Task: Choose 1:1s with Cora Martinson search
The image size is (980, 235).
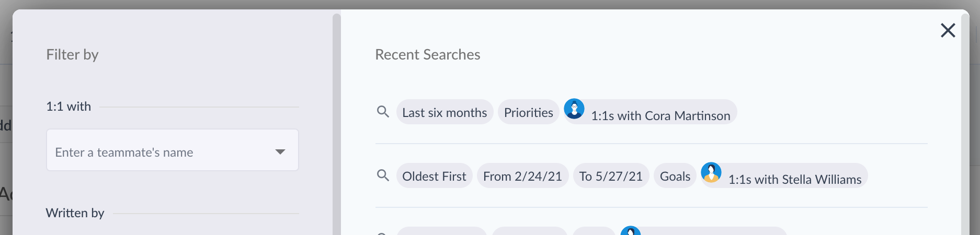Action: (660, 115)
